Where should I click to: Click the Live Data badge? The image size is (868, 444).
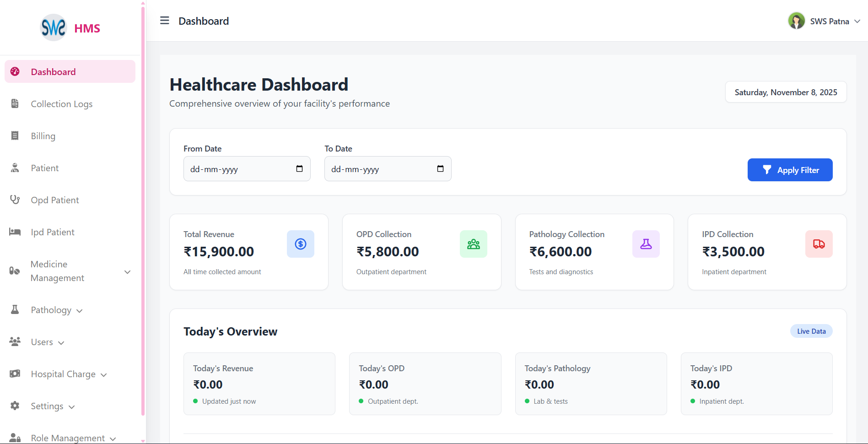click(x=811, y=331)
